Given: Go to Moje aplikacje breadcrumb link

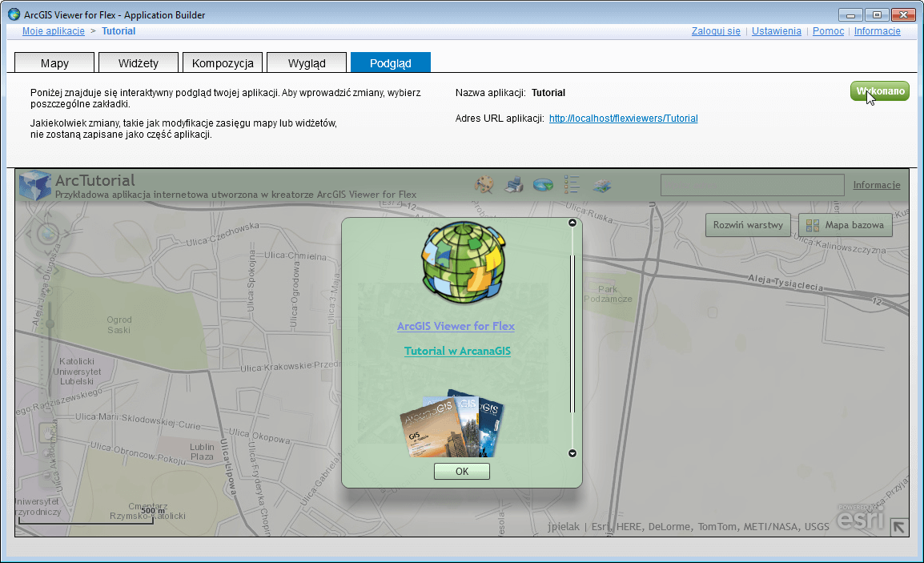Looking at the screenshot, I should click(54, 31).
